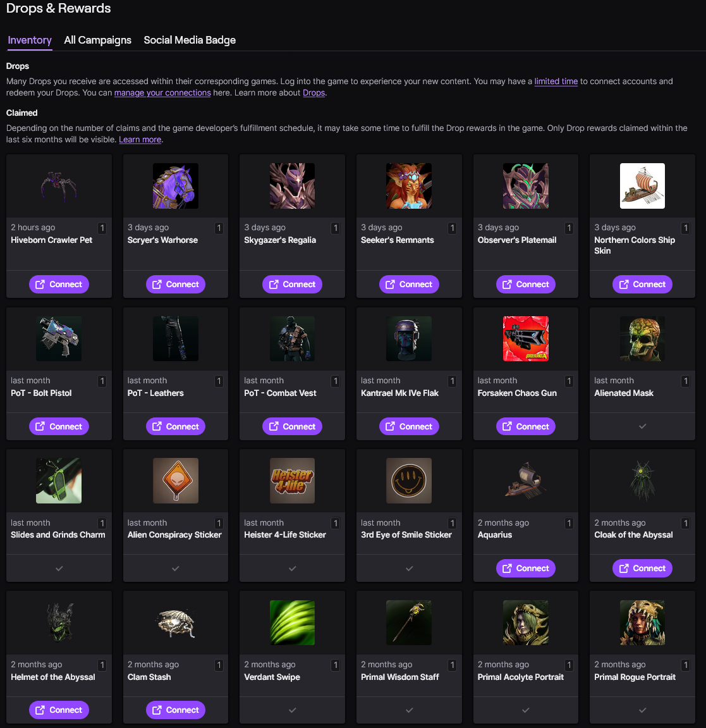This screenshot has height=728, width=706.
Task: Open the Learn more link under Claimed
Action: (x=140, y=139)
